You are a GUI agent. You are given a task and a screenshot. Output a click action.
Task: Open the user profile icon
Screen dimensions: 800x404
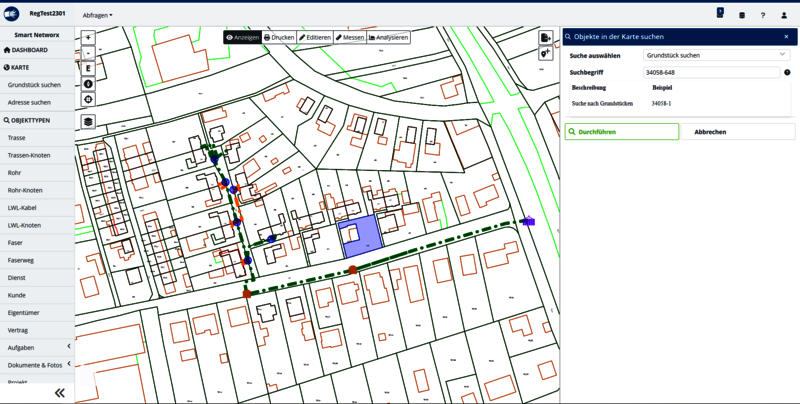(784, 15)
